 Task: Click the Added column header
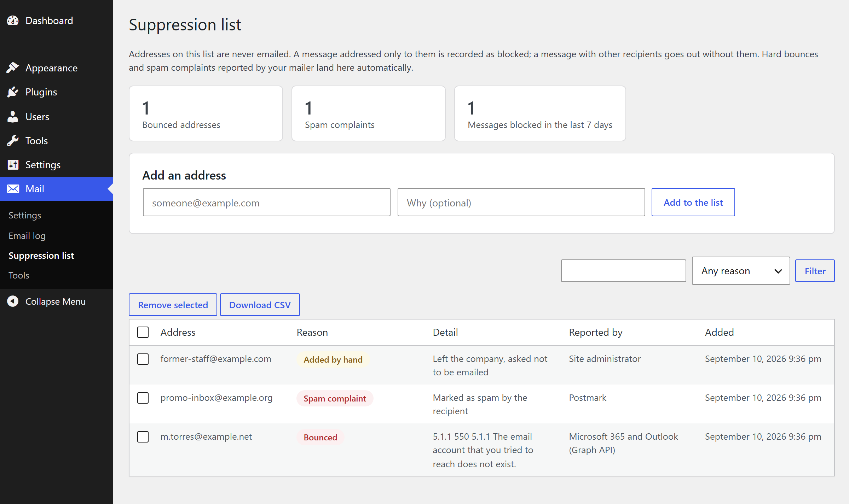tap(719, 332)
